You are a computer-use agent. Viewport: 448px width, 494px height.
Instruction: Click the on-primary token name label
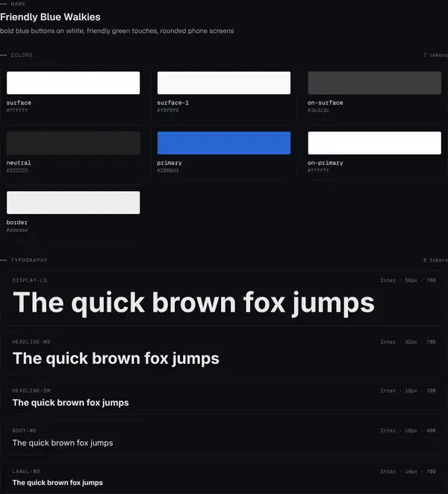click(x=326, y=163)
